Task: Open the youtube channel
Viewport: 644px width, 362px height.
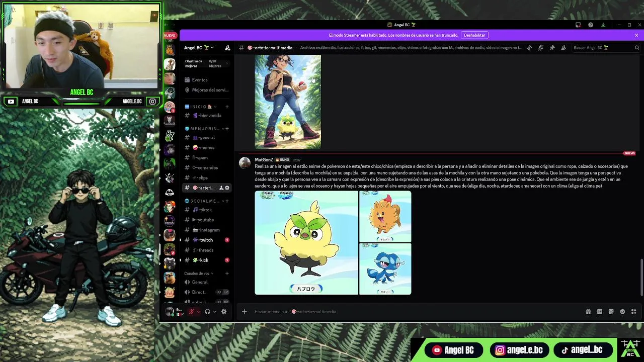Action: (x=206, y=220)
